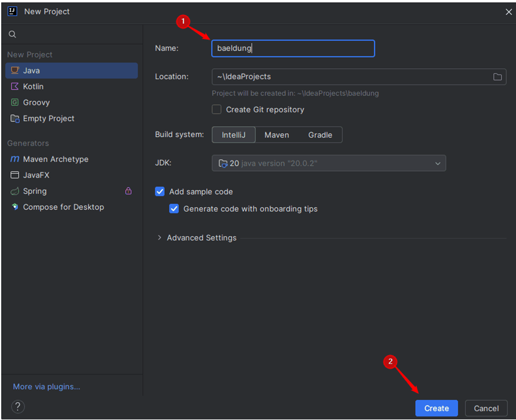The width and height of the screenshot is (516, 420).
Task: Enable Create Git repository checkbox
Action: [217, 109]
